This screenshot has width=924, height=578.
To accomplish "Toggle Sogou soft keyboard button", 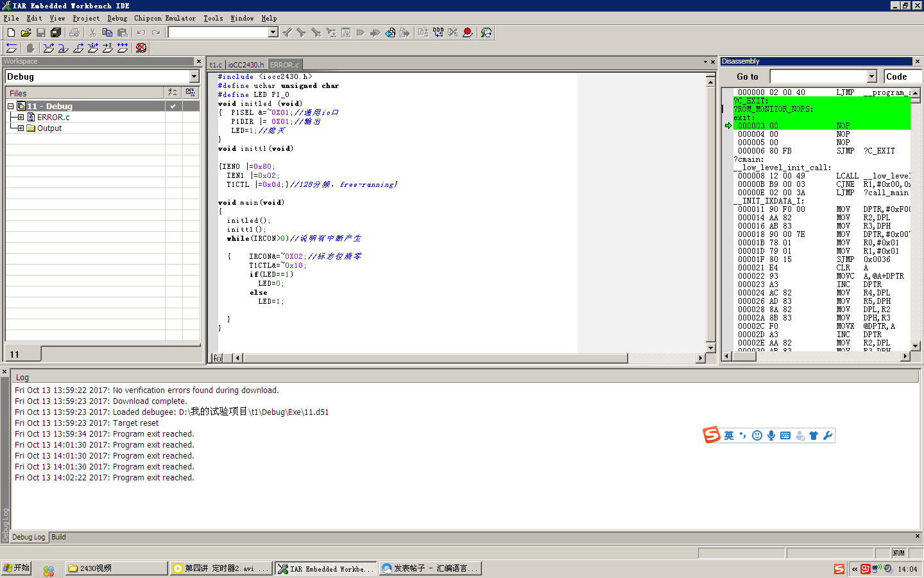I will pos(785,435).
